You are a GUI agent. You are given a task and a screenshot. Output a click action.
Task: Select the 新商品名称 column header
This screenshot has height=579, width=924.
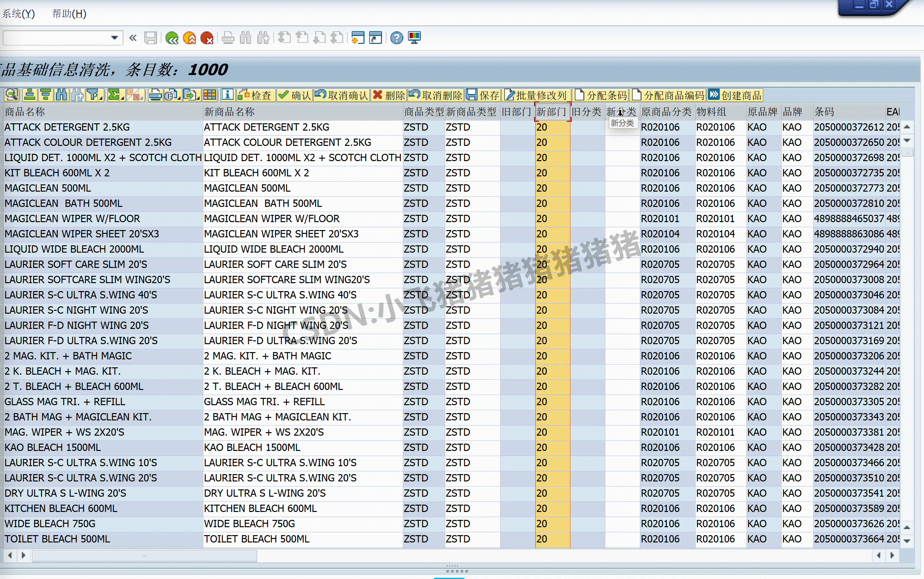302,112
